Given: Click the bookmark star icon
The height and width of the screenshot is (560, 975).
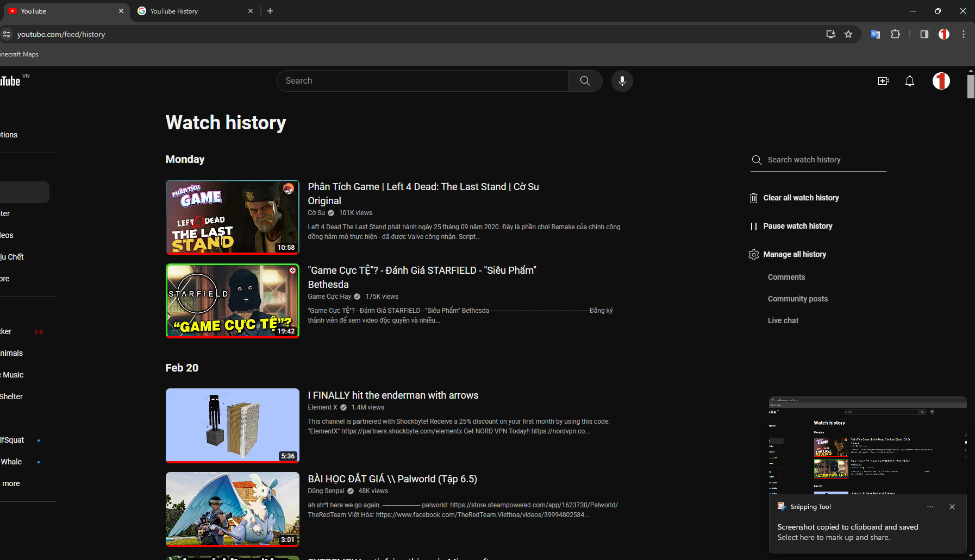Looking at the screenshot, I should [848, 34].
